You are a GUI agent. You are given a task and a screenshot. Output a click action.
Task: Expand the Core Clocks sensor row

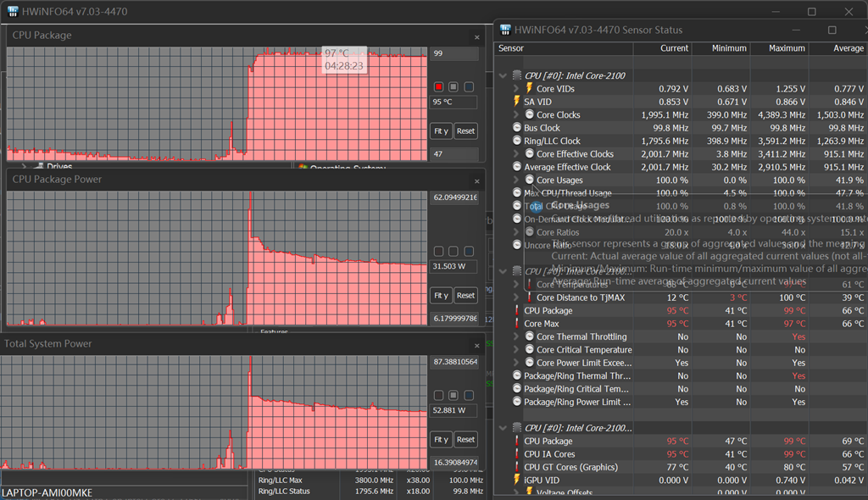[516, 114]
